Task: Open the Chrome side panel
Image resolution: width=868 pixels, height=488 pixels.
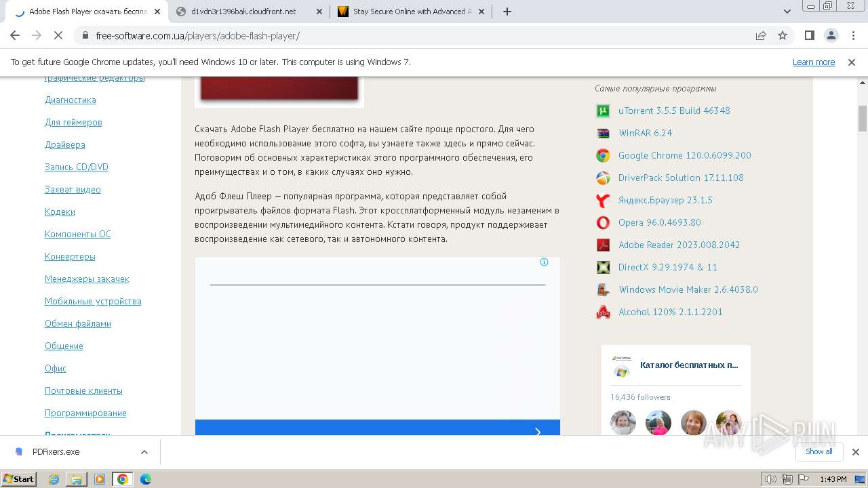Action: [x=810, y=35]
